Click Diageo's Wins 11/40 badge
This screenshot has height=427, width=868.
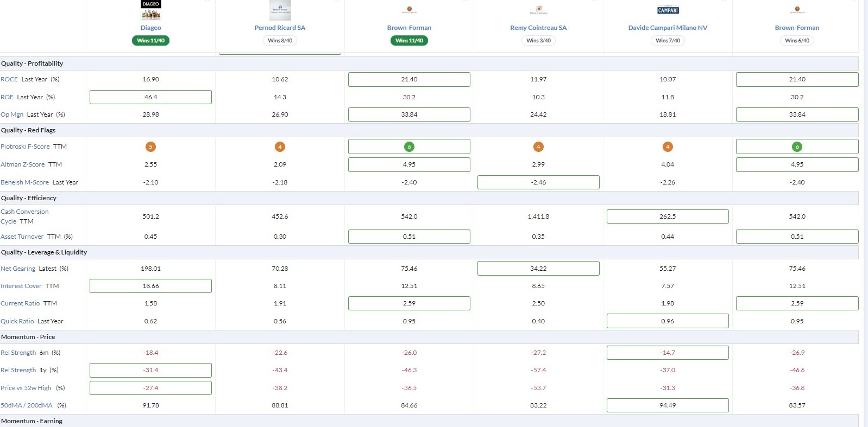pyautogui.click(x=150, y=41)
